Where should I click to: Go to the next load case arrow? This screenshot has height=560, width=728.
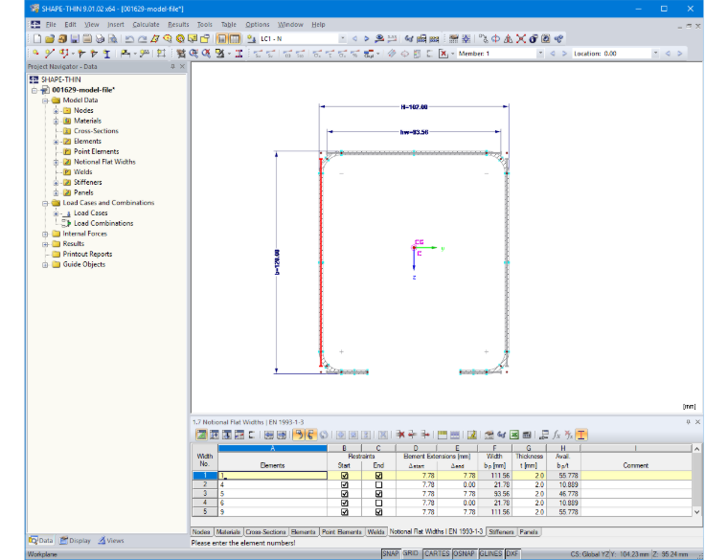coord(366,39)
